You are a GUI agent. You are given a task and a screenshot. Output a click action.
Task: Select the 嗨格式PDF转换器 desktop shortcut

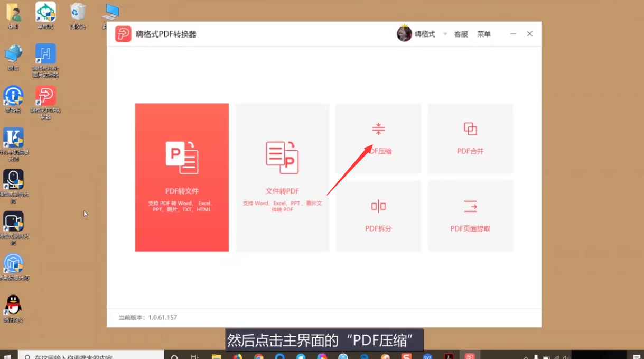(x=45, y=103)
